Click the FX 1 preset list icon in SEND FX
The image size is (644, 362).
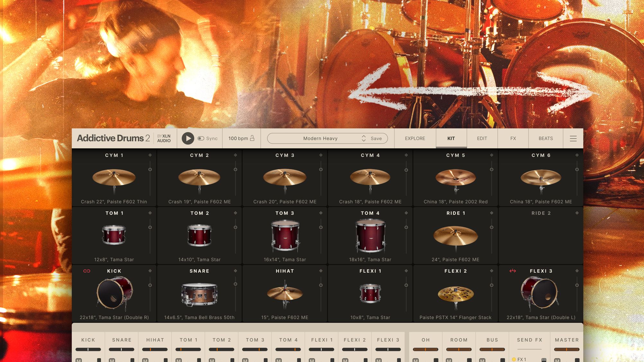pos(544,359)
